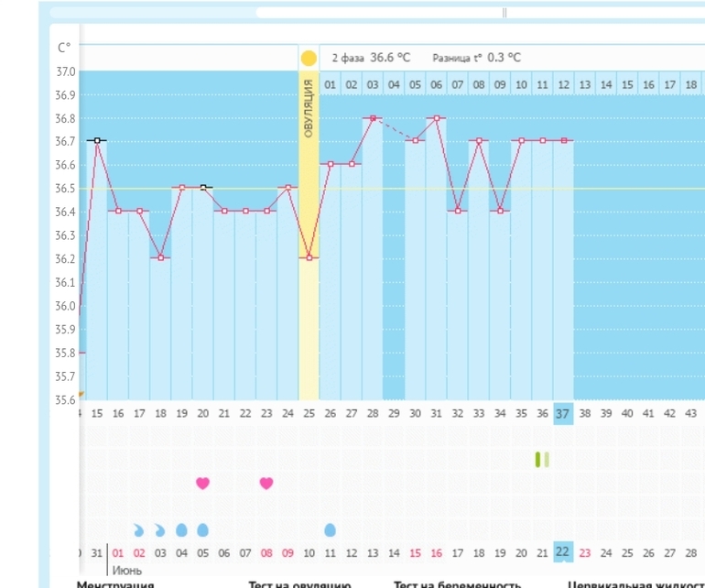Click the second phase day 01 header cell

(x=330, y=84)
